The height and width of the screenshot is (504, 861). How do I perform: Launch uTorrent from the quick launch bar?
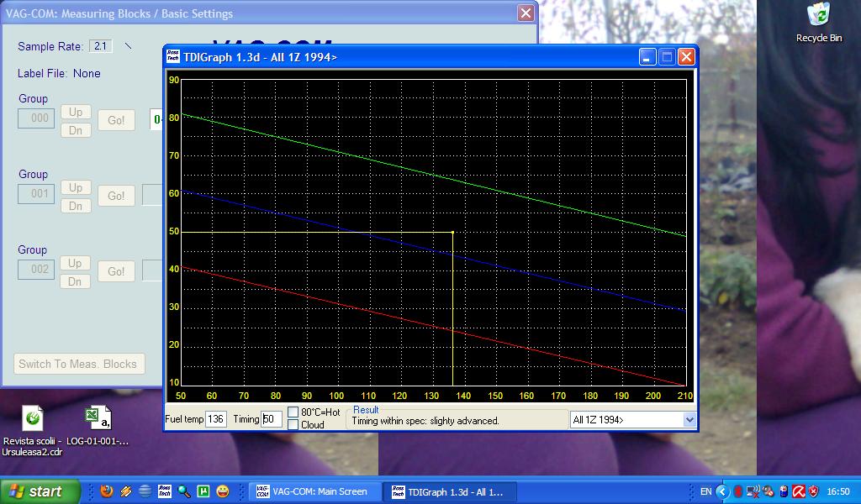click(203, 491)
